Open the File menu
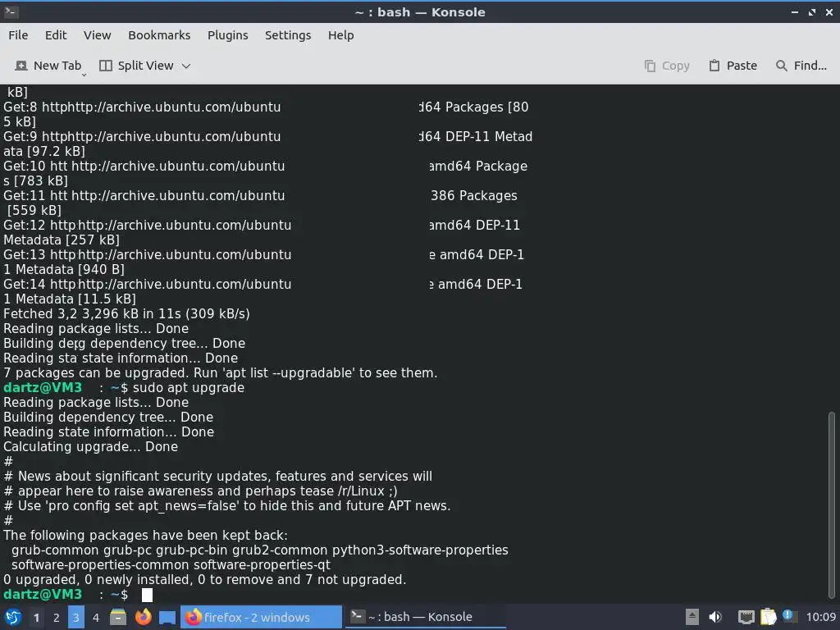Image resolution: width=840 pixels, height=630 pixels. click(18, 34)
